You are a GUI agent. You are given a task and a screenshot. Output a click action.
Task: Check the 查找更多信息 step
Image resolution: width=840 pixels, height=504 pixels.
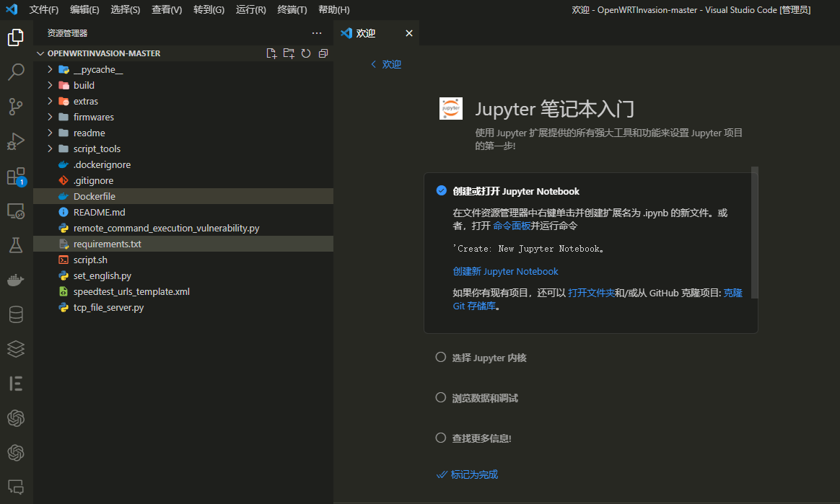click(x=441, y=437)
